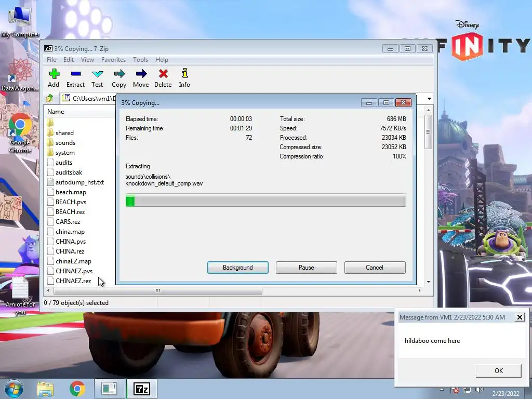The height and width of the screenshot is (399, 532).
Task: Click the Extract toolbar icon
Action: pyautogui.click(x=75, y=78)
